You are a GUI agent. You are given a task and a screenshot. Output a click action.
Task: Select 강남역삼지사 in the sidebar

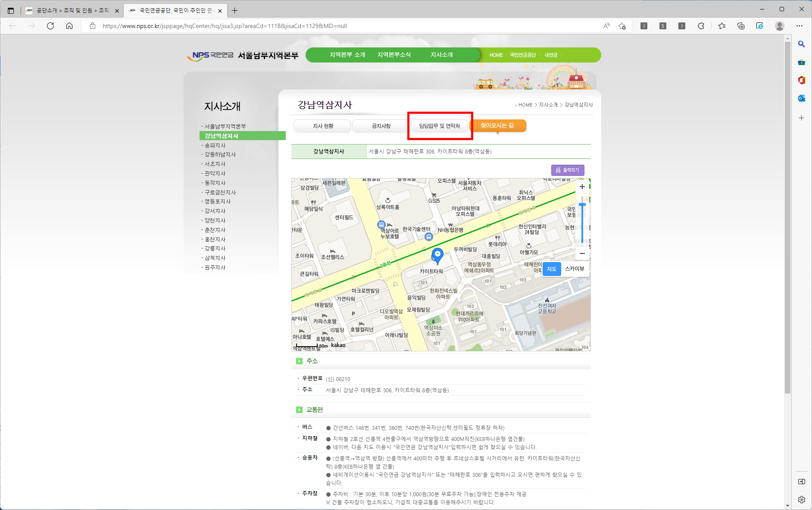coord(242,136)
